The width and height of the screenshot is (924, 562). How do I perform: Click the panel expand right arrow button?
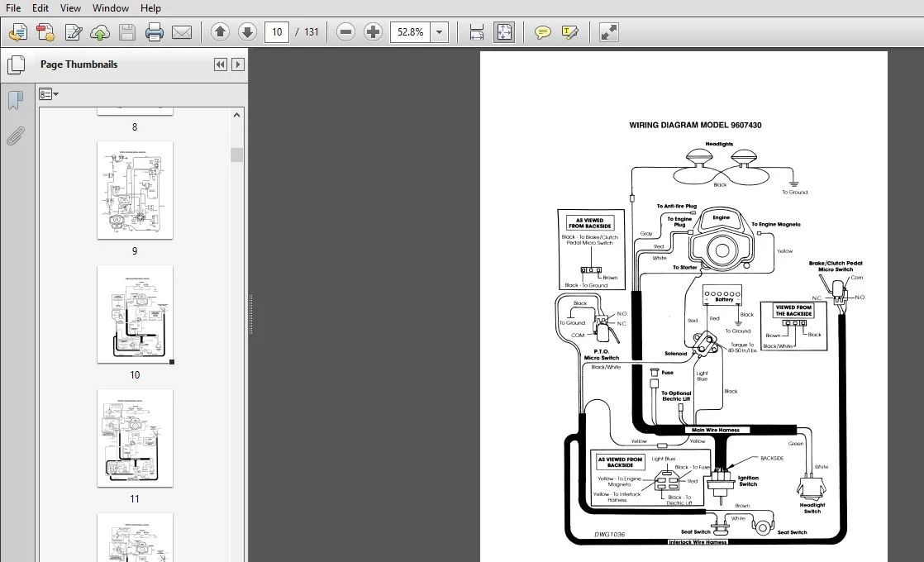click(237, 64)
